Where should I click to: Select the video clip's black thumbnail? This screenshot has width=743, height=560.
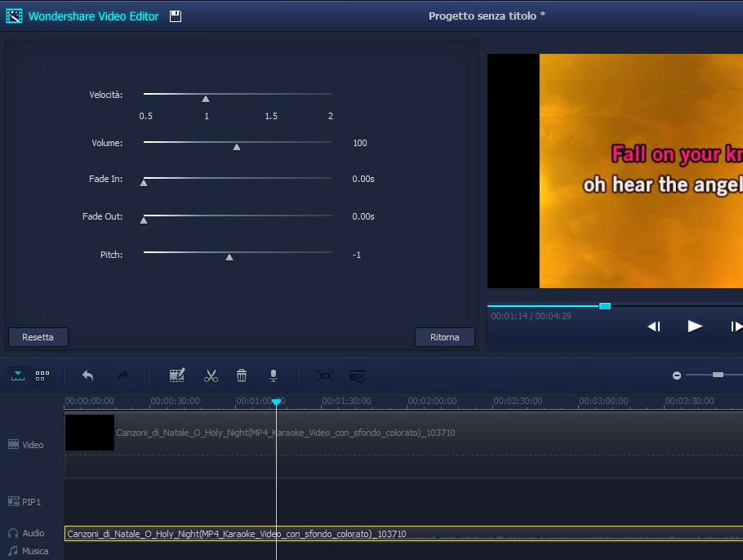tap(90, 433)
